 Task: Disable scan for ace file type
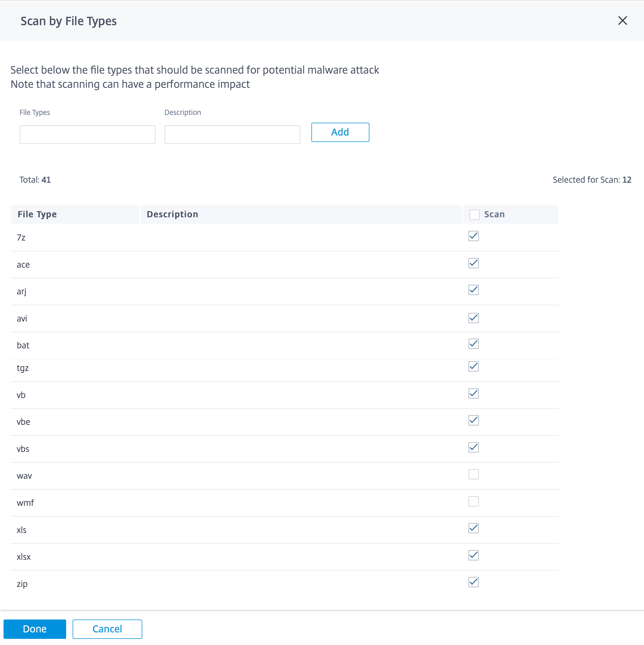click(473, 263)
